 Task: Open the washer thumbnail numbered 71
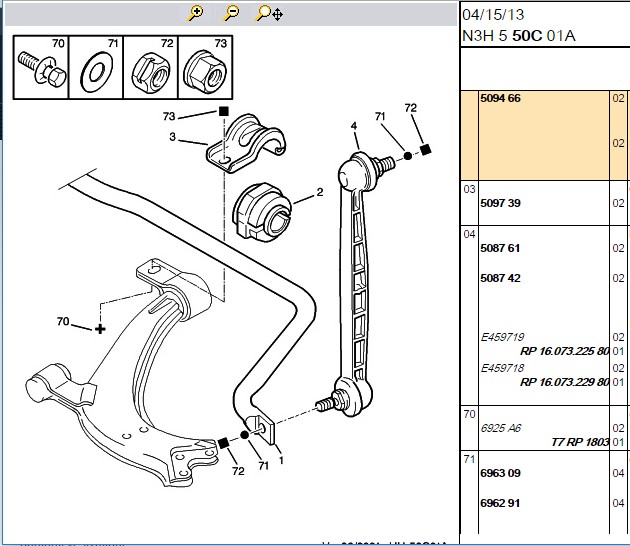click(96, 67)
